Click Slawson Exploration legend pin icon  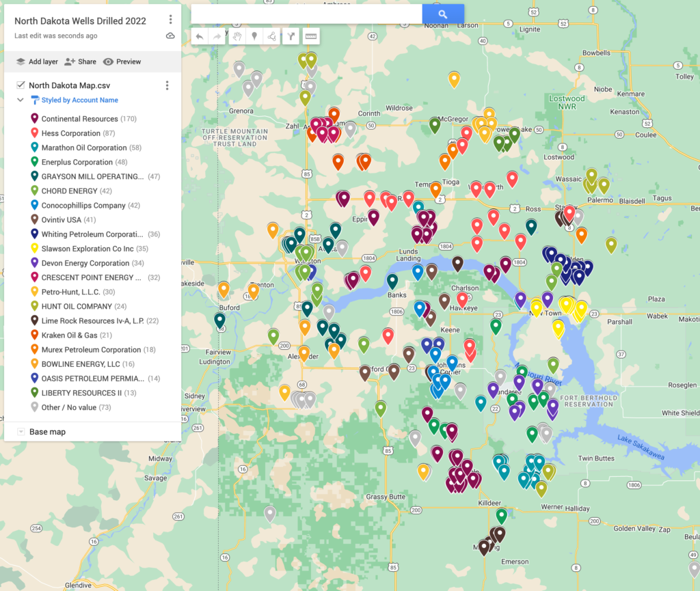[34, 249]
